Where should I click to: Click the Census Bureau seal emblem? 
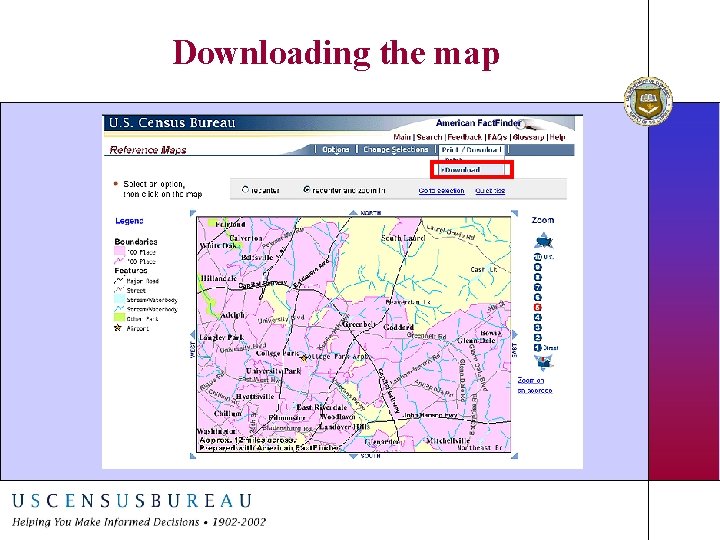(648, 101)
